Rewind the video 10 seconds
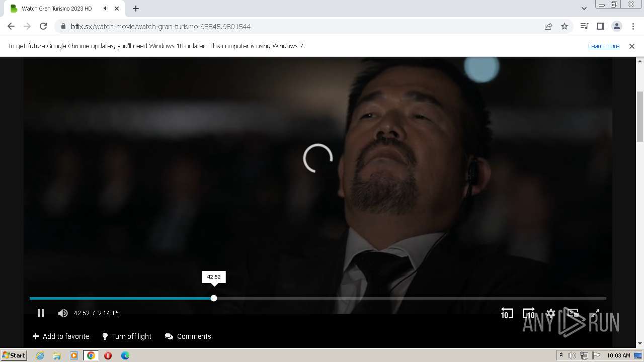Viewport: 644px width, 362px height. (507, 313)
